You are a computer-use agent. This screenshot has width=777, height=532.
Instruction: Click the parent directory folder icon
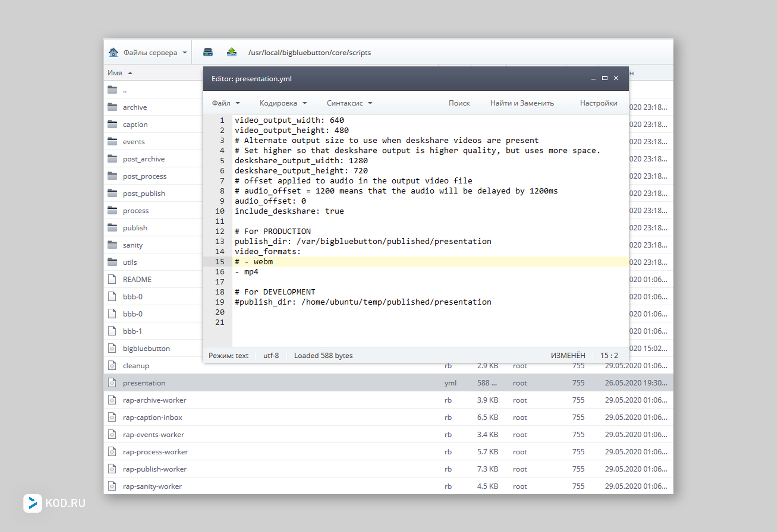pyautogui.click(x=112, y=90)
